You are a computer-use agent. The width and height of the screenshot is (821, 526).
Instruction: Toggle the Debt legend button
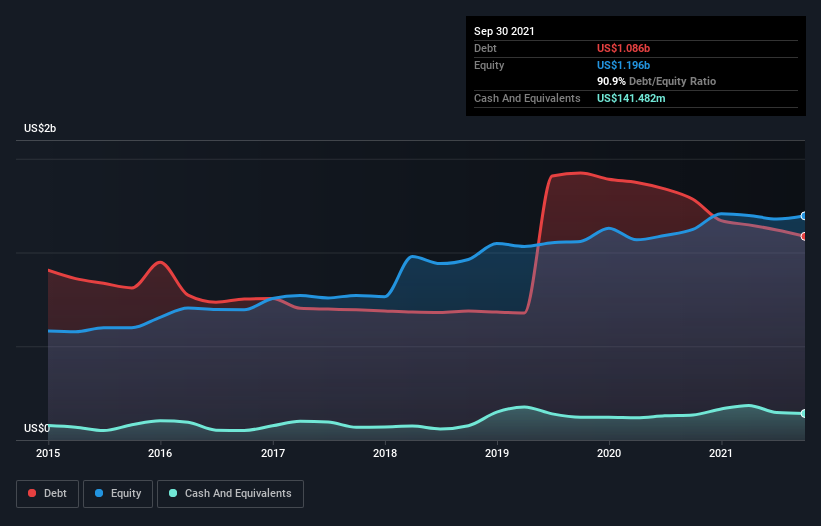(47, 494)
